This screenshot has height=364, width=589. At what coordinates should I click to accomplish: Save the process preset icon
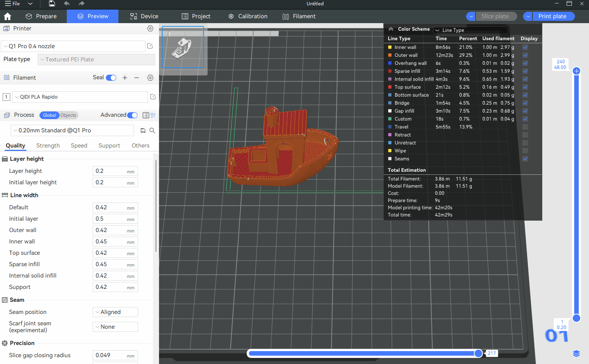pos(143,130)
